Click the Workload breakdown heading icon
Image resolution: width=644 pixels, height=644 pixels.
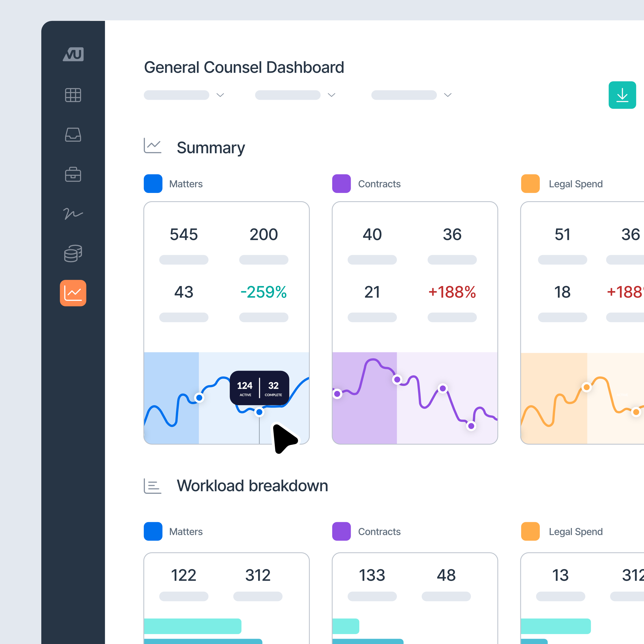pyautogui.click(x=152, y=486)
